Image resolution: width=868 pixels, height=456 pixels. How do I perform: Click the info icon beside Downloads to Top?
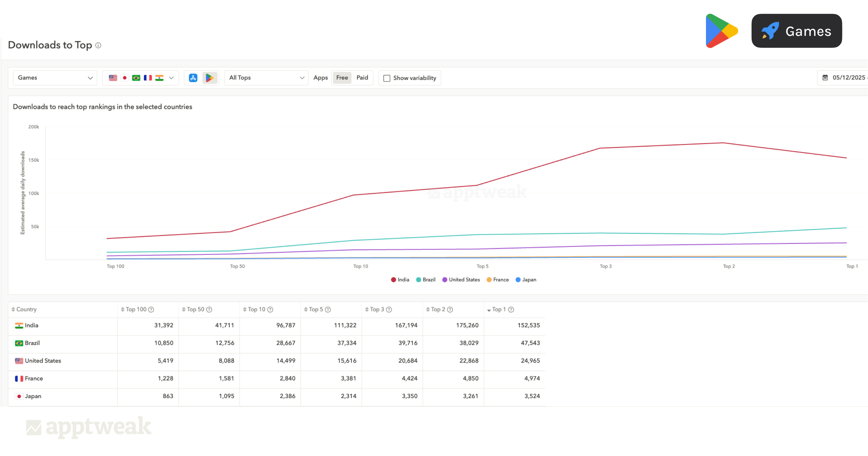tap(98, 45)
